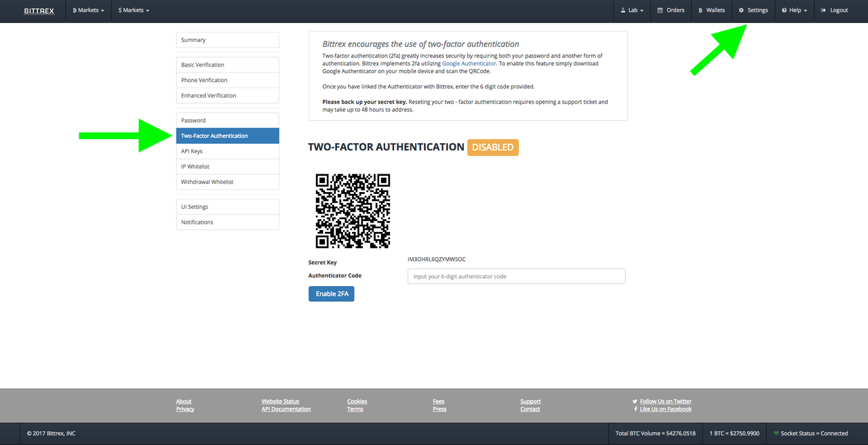Expand the ₿ Markets dropdown
This screenshot has height=445, width=868.
point(87,10)
